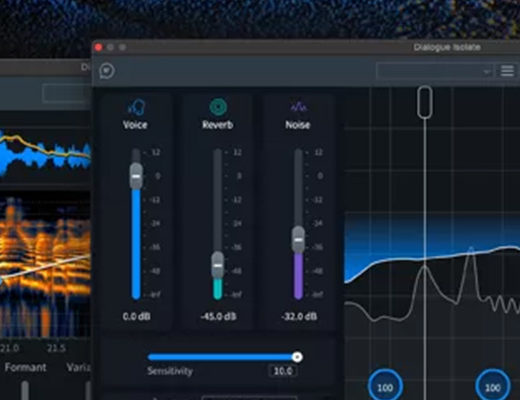Open the hamburger menu in Dialogue Isolate
The image size is (520, 400).
507,71
